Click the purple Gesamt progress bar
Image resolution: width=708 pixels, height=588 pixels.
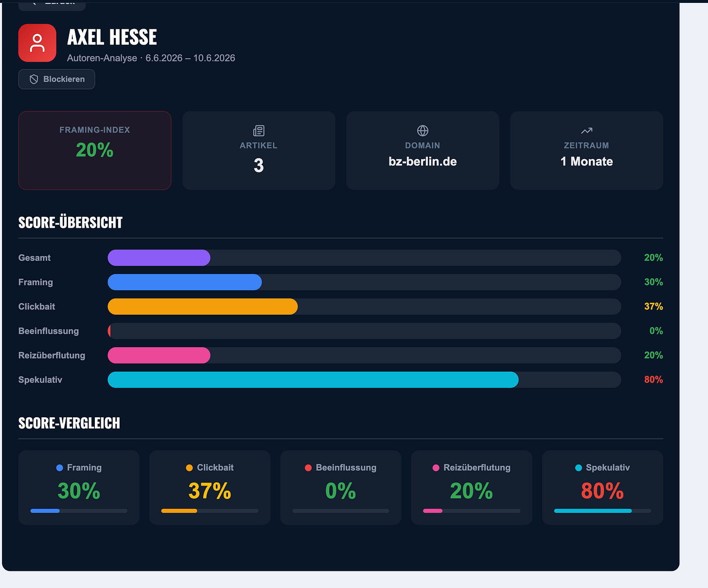pos(159,258)
